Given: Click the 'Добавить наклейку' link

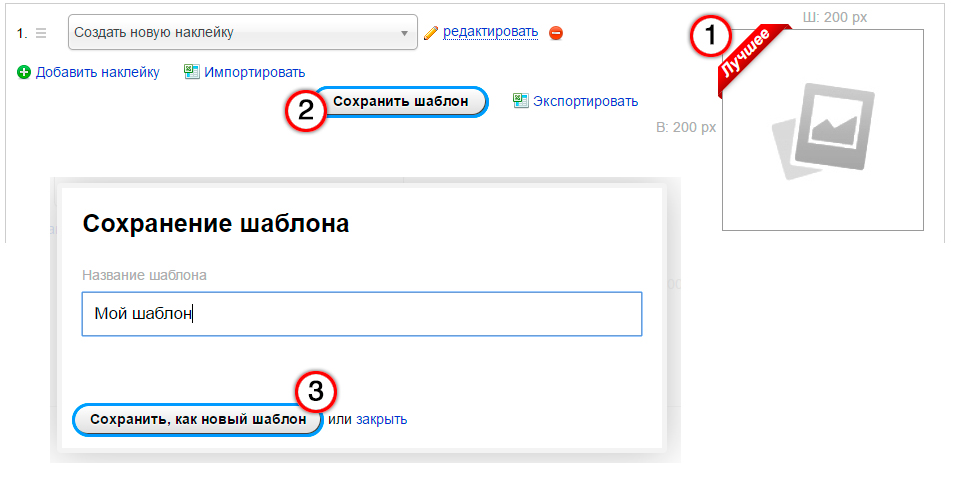Looking at the screenshot, I should (97, 72).
